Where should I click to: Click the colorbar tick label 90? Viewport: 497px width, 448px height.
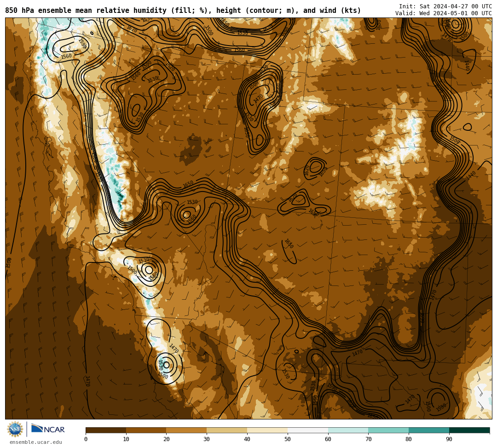click(449, 439)
